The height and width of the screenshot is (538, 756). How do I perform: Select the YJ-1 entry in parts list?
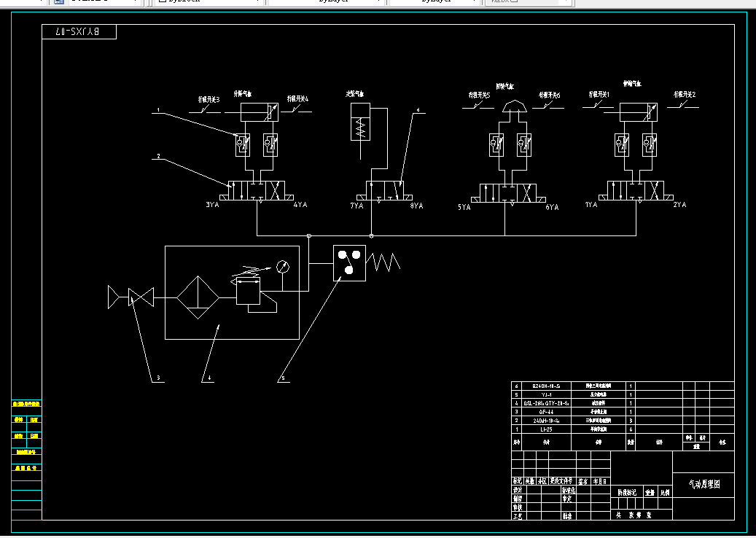pos(546,394)
